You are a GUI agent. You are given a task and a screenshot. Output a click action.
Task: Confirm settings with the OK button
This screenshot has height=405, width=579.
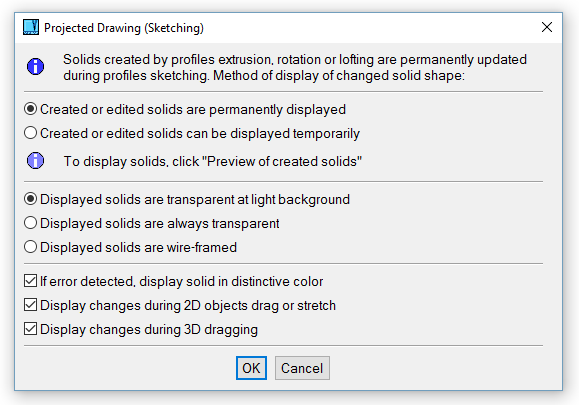tap(251, 368)
